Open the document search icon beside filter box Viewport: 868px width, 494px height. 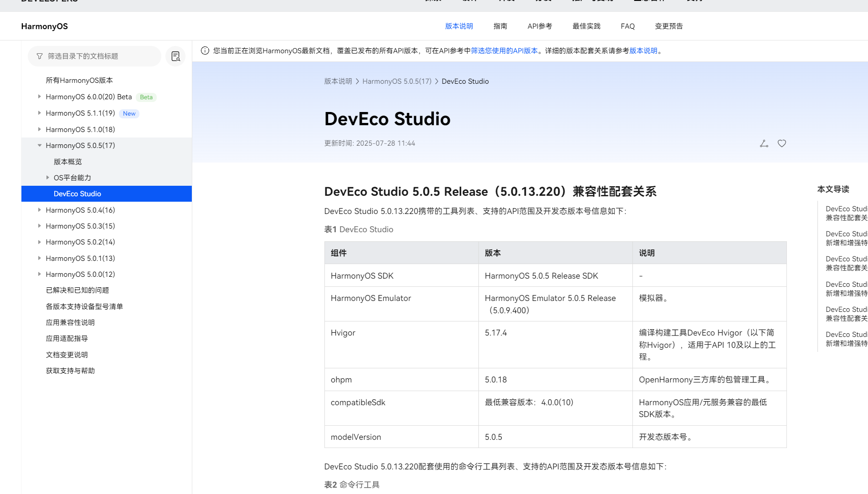[175, 56]
